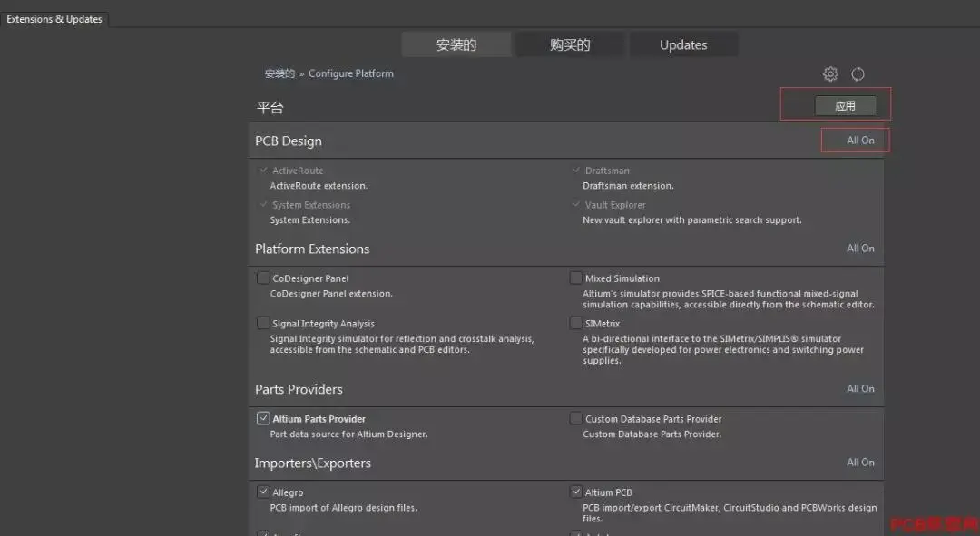
Task: Toggle the Vault Explorer checkmark
Action: click(576, 204)
